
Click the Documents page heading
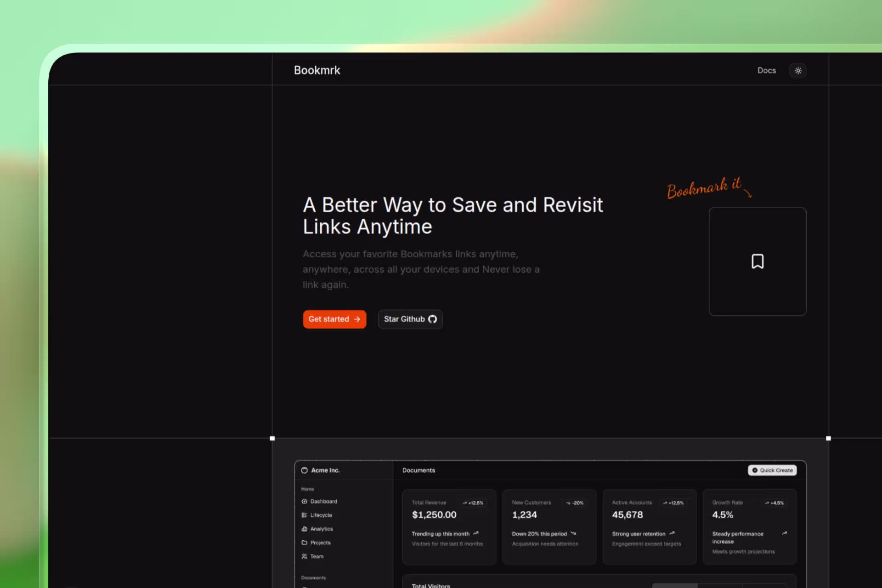pos(418,470)
